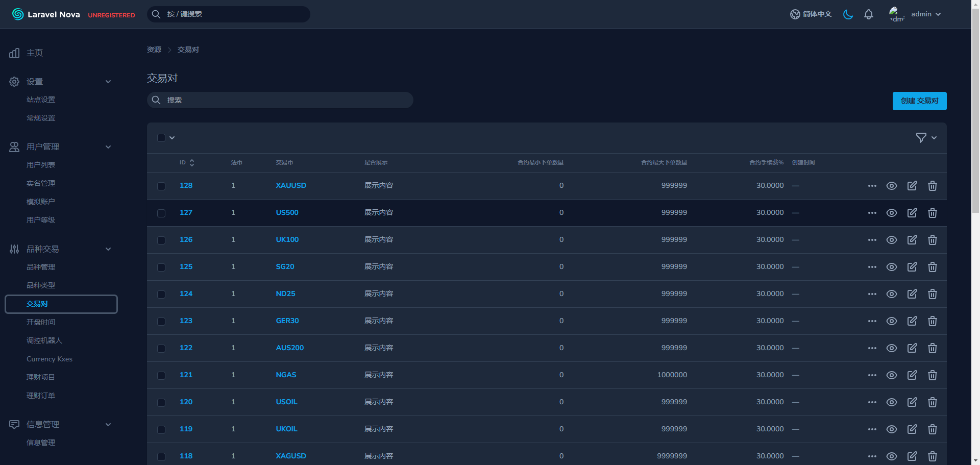Toggle dark mode moon icon
The height and width of the screenshot is (465, 980).
(848, 14)
